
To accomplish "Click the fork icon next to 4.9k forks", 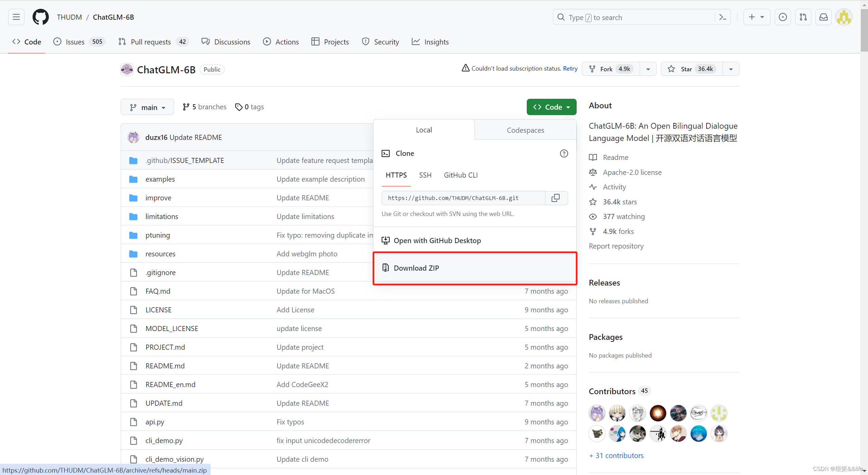I will (x=593, y=232).
